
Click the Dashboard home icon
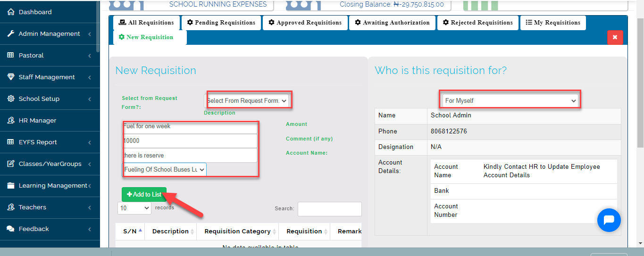(11, 12)
